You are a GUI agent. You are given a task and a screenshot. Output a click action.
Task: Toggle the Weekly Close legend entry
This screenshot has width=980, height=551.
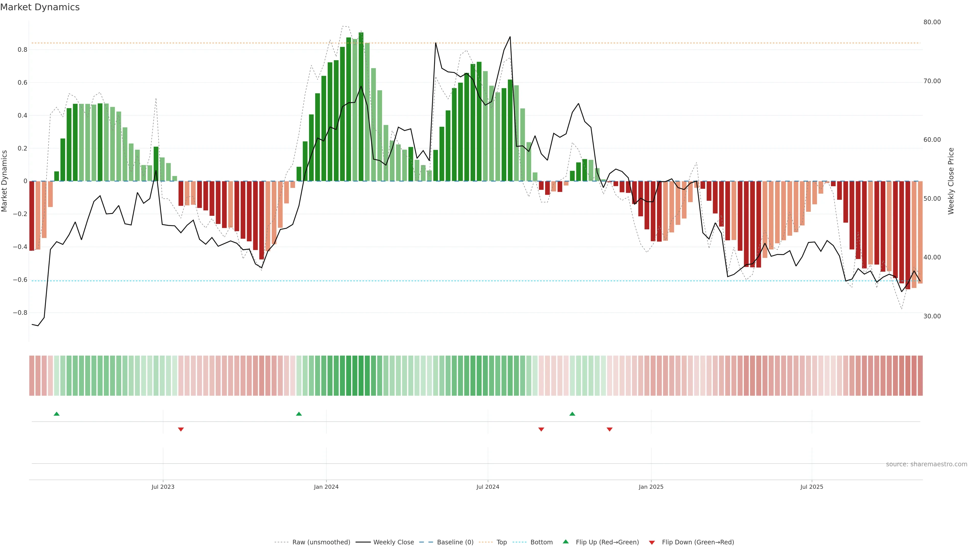click(393, 542)
